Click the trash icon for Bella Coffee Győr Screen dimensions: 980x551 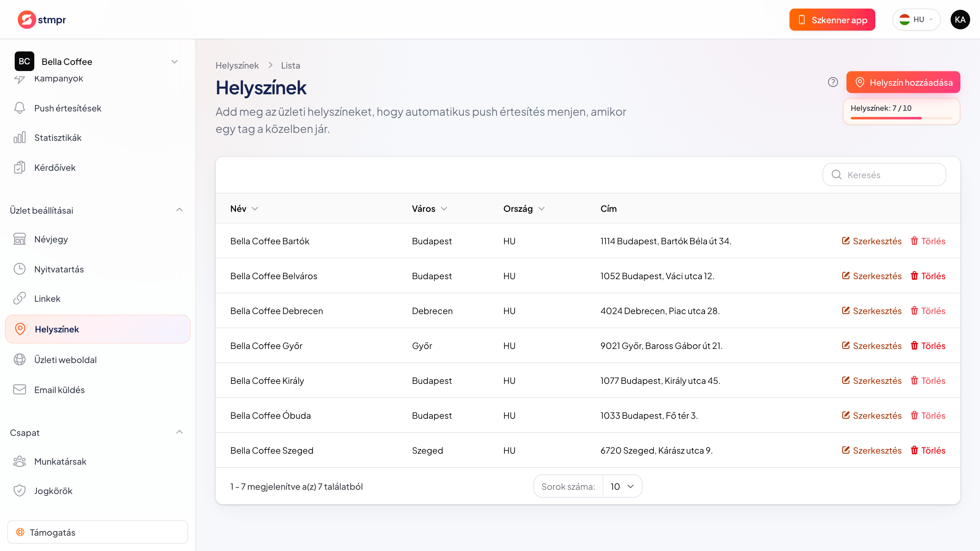(x=914, y=346)
